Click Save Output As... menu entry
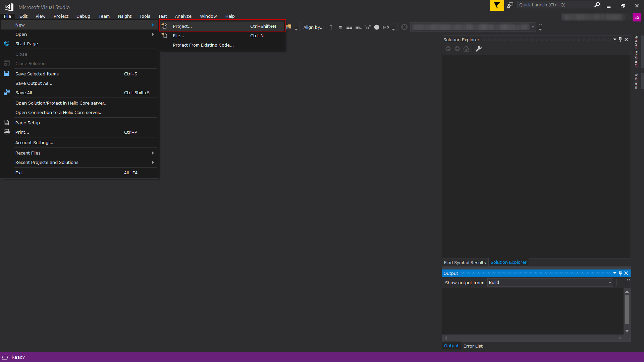The image size is (644, 362). coord(80,83)
